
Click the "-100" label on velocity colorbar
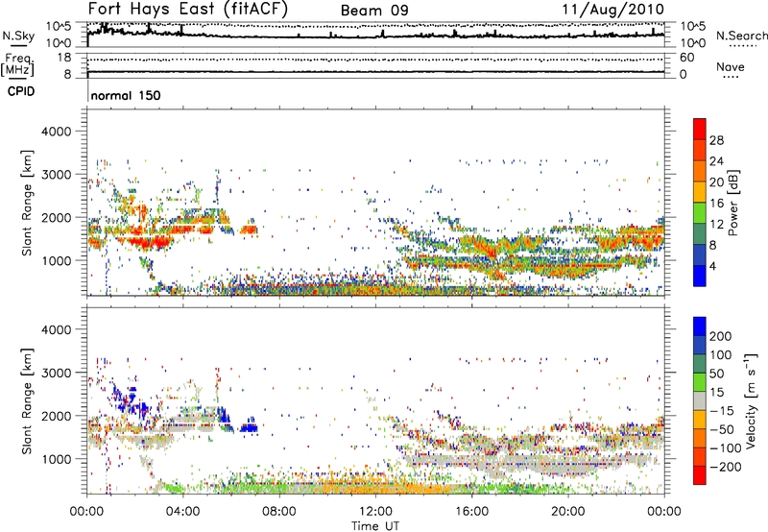pyautogui.click(x=726, y=448)
